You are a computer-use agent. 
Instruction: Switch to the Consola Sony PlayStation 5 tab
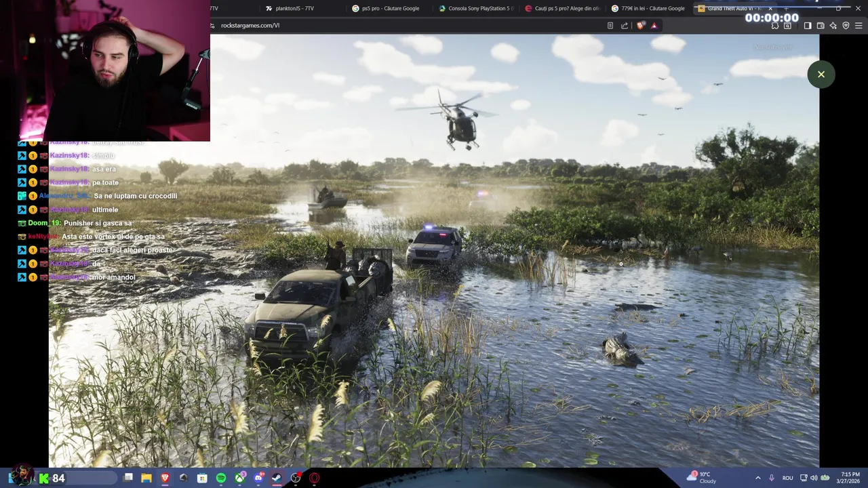click(x=477, y=8)
